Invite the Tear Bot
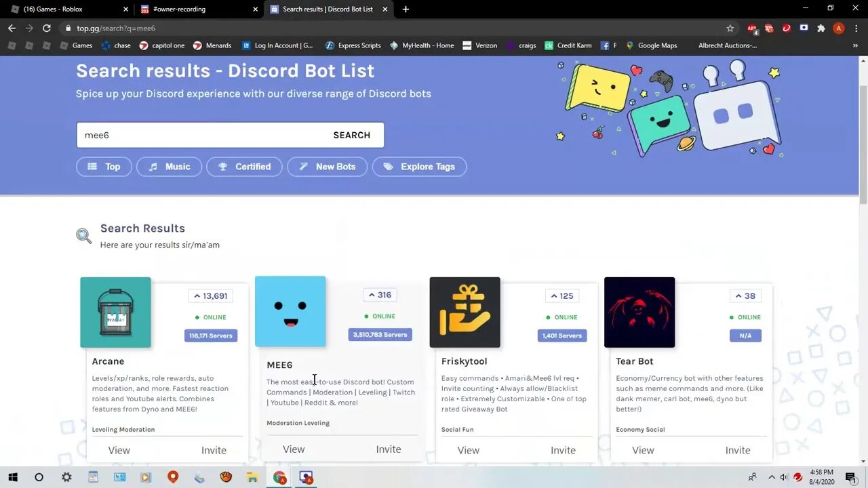868x488 pixels. pos(738,450)
